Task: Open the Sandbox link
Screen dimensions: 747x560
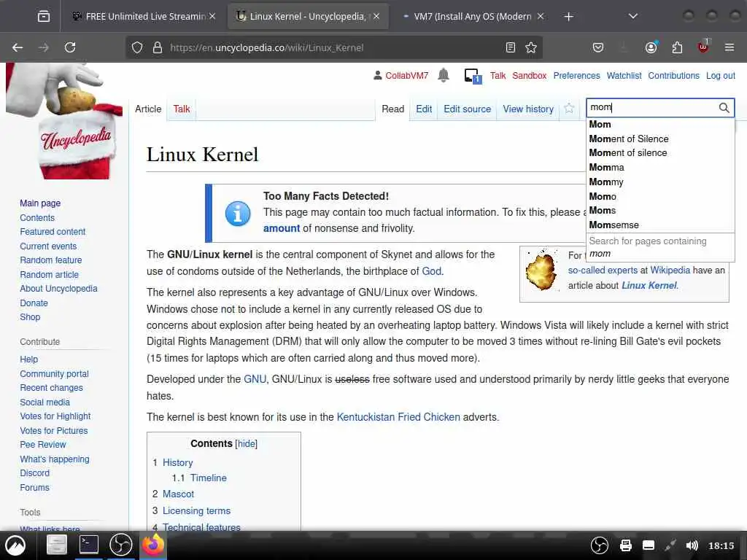Action: [530, 76]
